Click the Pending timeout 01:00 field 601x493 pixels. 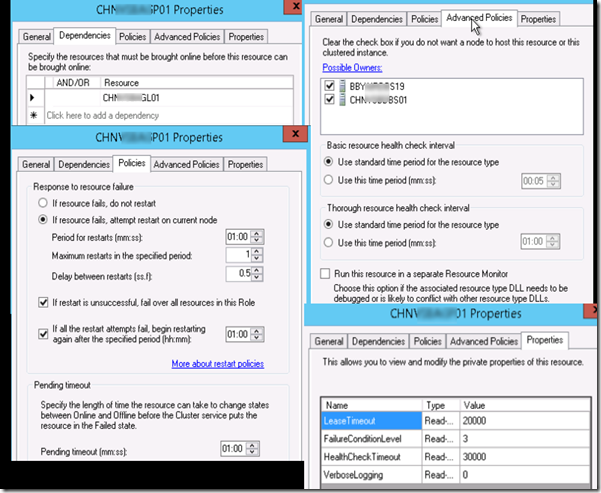pyautogui.click(x=234, y=449)
